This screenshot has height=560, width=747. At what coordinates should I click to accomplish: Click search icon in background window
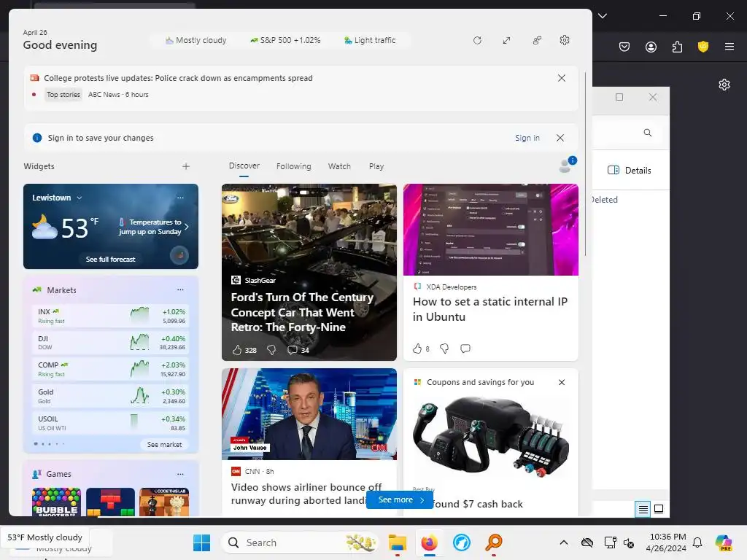click(x=648, y=133)
